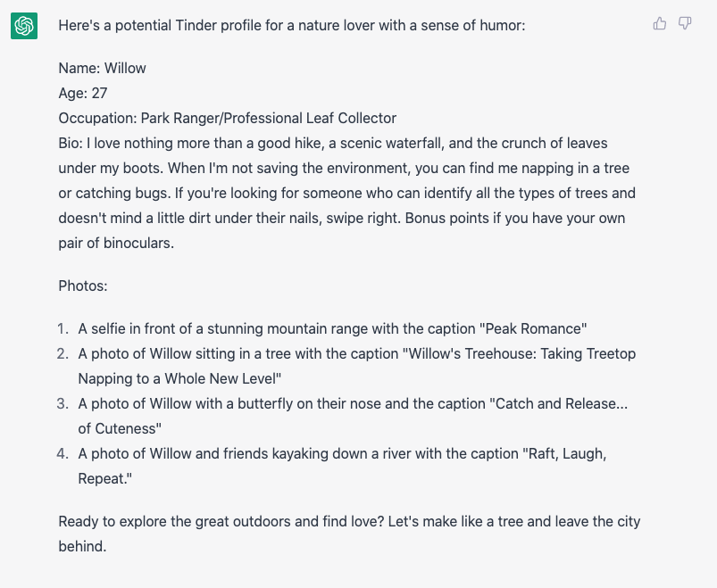Click the 'Age: 27' line
Screen dimensions: 717x588
(83, 93)
